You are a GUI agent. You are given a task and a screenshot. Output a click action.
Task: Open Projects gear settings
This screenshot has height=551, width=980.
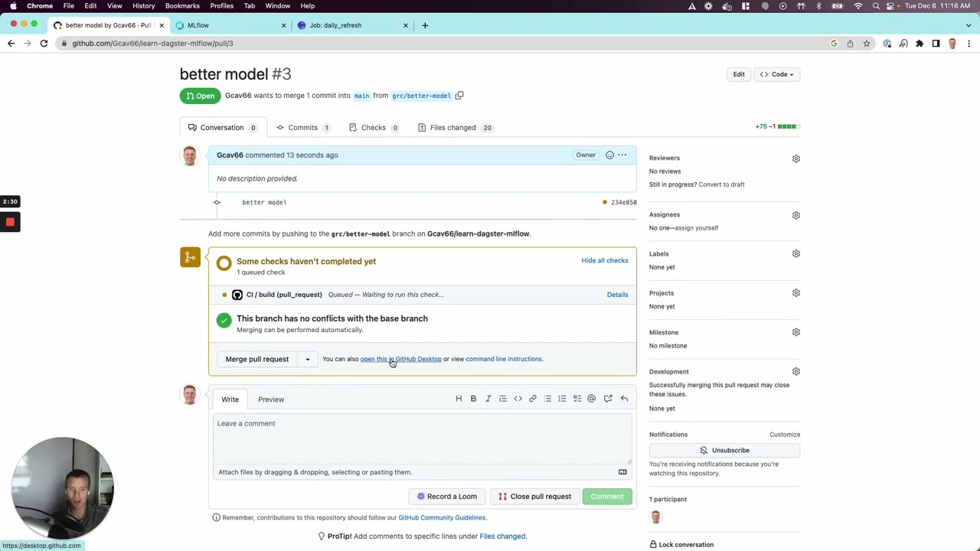click(x=796, y=293)
